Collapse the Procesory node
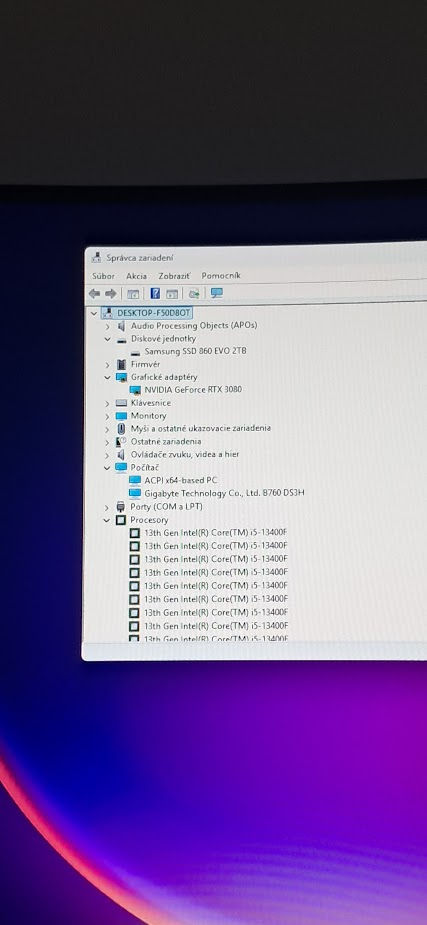 [106, 520]
